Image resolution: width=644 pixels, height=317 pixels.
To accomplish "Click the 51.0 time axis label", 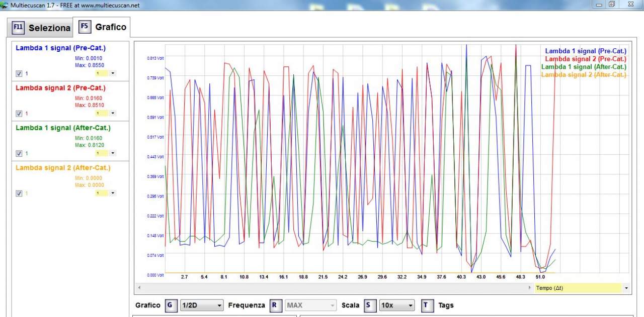I will 540,277.
